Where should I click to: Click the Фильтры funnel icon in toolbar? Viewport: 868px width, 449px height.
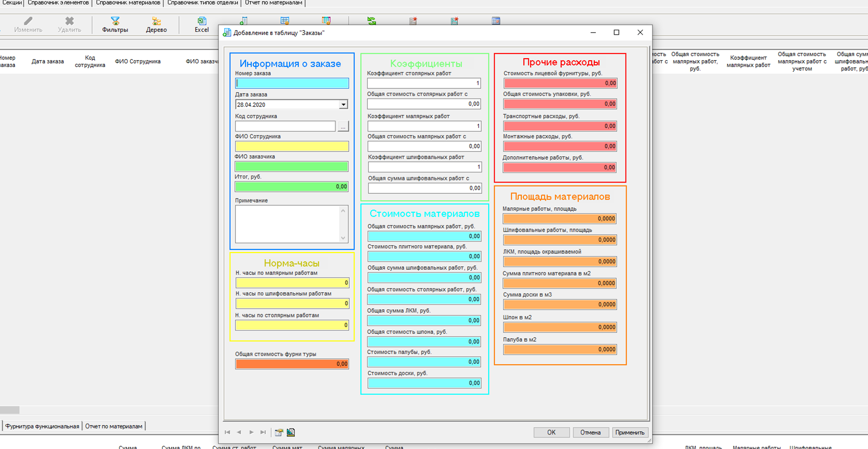point(115,21)
